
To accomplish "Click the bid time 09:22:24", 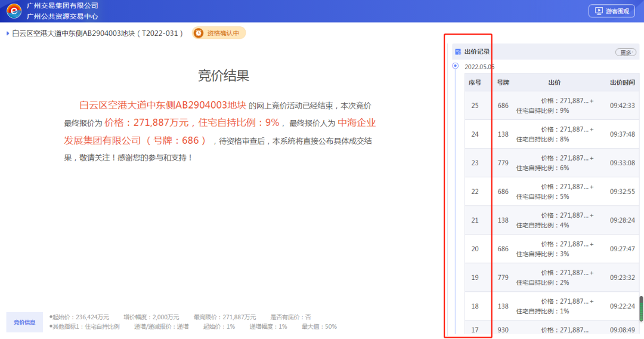I will pyautogui.click(x=622, y=306).
